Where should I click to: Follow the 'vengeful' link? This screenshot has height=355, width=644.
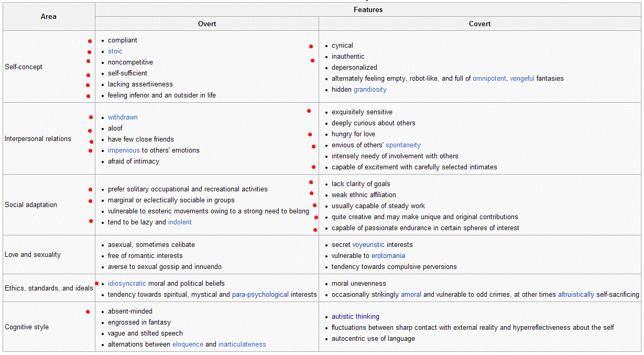522,79
